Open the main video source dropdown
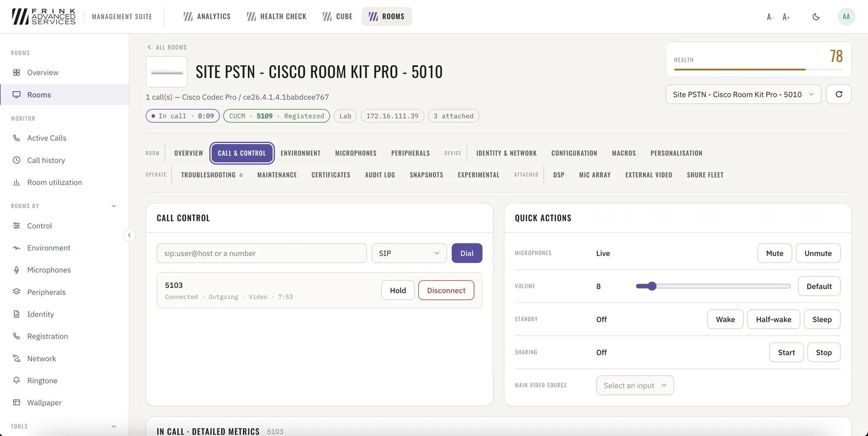 click(x=635, y=386)
